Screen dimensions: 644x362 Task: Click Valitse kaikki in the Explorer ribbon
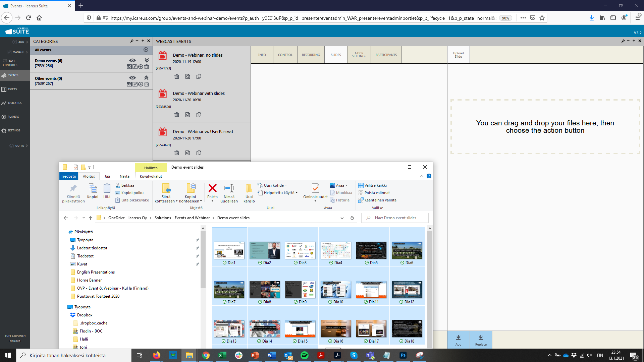(375, 185)
